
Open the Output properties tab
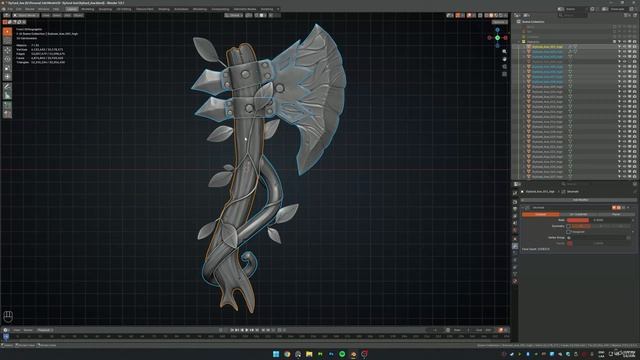[515, 209]
